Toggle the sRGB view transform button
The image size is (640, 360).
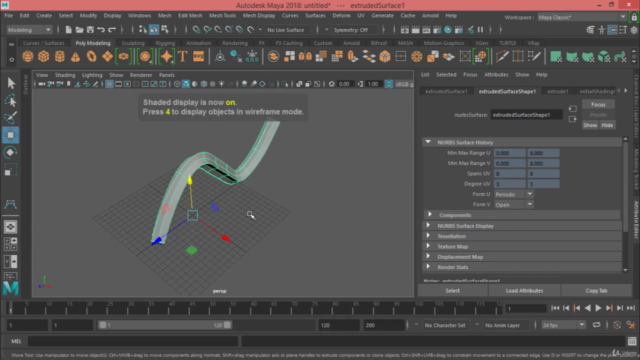coord(389,84)
